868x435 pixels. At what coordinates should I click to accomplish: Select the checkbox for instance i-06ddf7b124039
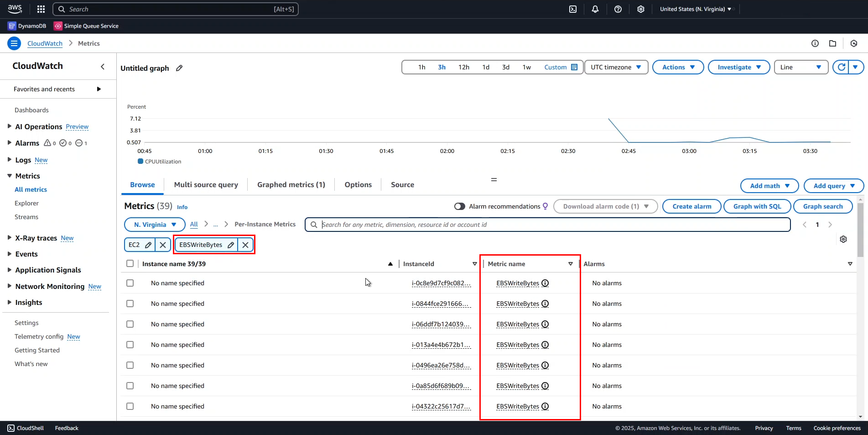pyautogui.click(x=130, y=324)
